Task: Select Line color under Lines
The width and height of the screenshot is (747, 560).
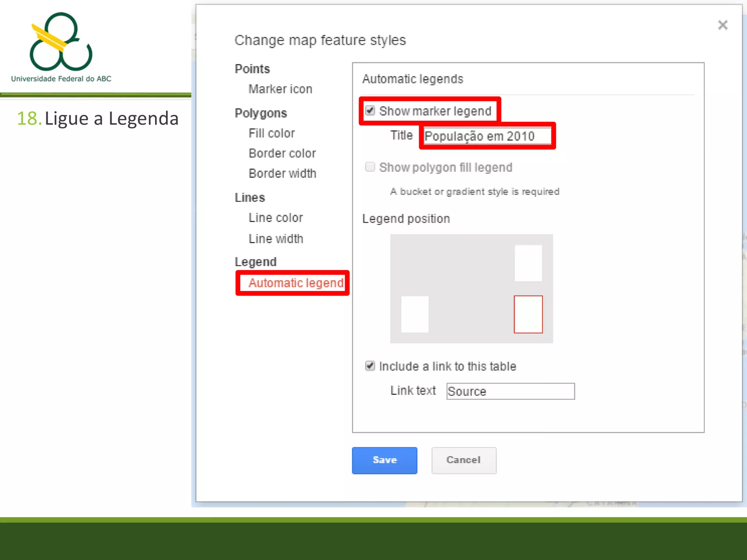Action: pyautogui.click(x=275, y=218)
